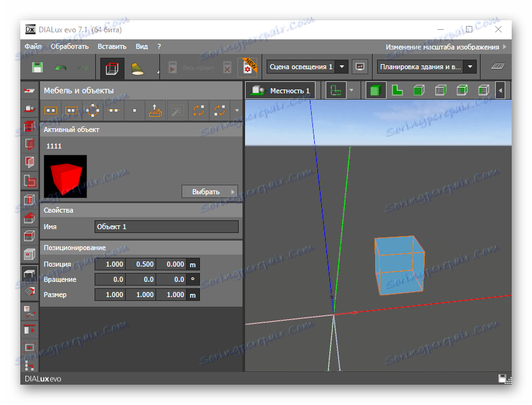Click the monitor display icon beside light scene
The width and height of the screenshot is (532, 405).
[x=360, y=67]
